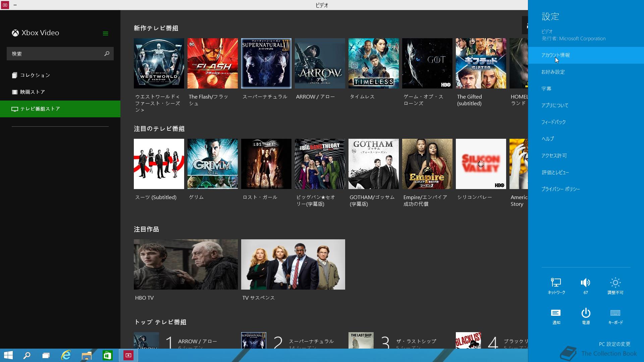Click the 新作テレビ番組 section heading
Viewport: 644px width, 362px height.
click(x=156, y=28)
